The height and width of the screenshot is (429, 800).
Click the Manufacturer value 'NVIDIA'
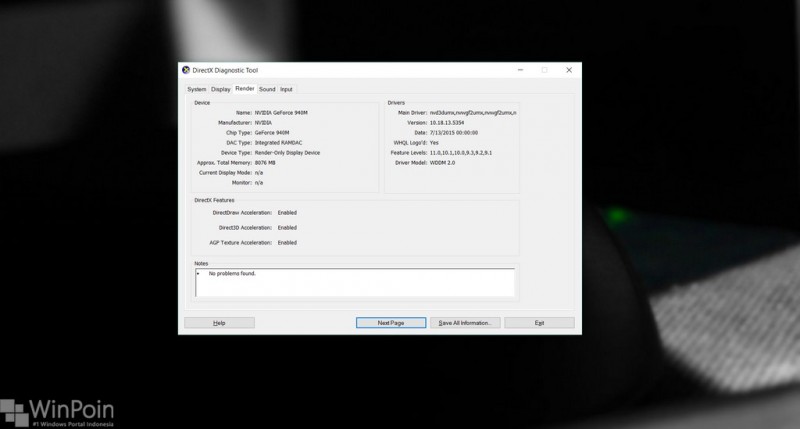[x=263, y=123]
